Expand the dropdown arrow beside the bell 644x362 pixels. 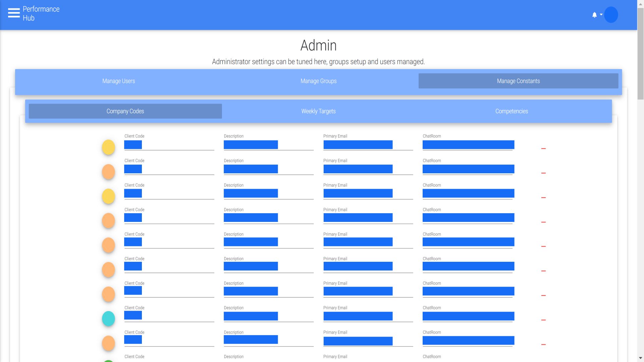click(601, 14)
